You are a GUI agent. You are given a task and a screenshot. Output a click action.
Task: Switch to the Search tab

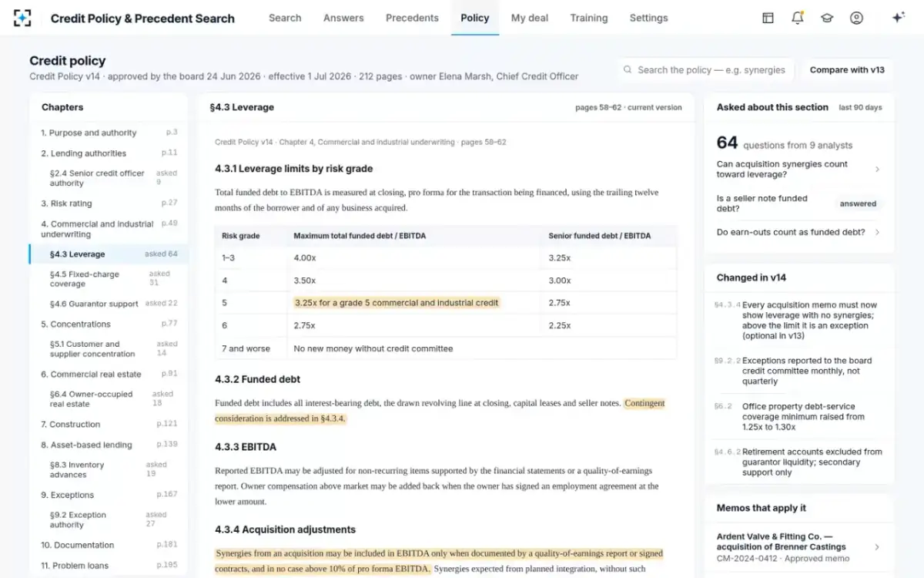[285, 18]
